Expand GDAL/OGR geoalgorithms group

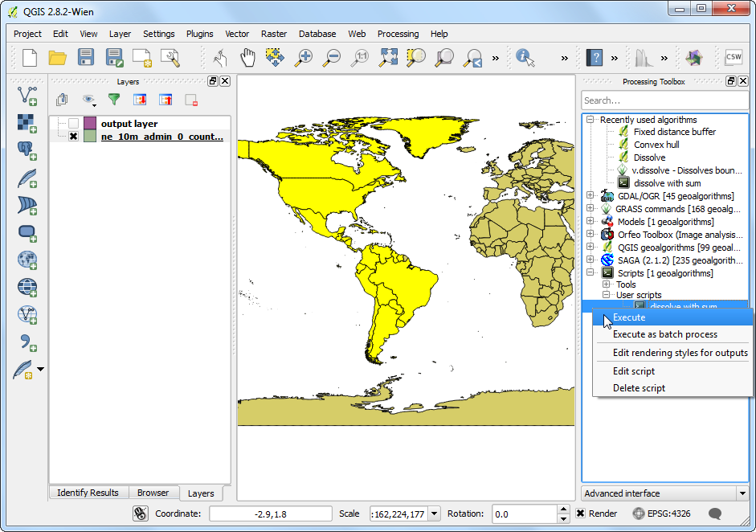(590, 195)
